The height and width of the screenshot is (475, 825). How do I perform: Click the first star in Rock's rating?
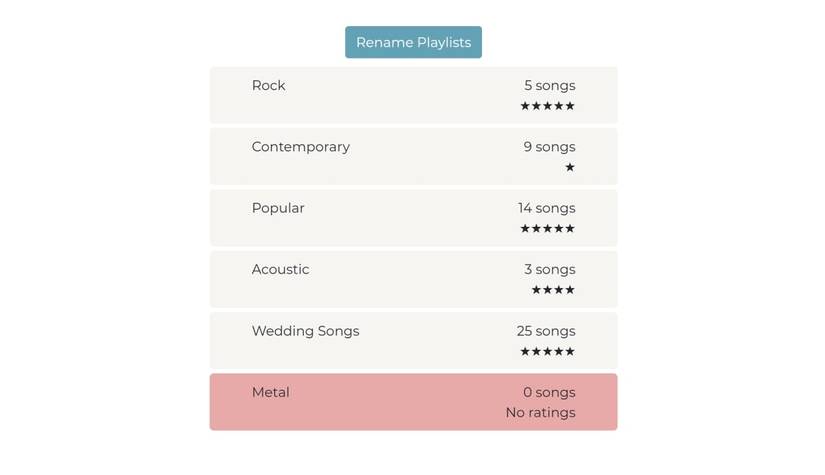pyautogui.click(x=525, y=106)
